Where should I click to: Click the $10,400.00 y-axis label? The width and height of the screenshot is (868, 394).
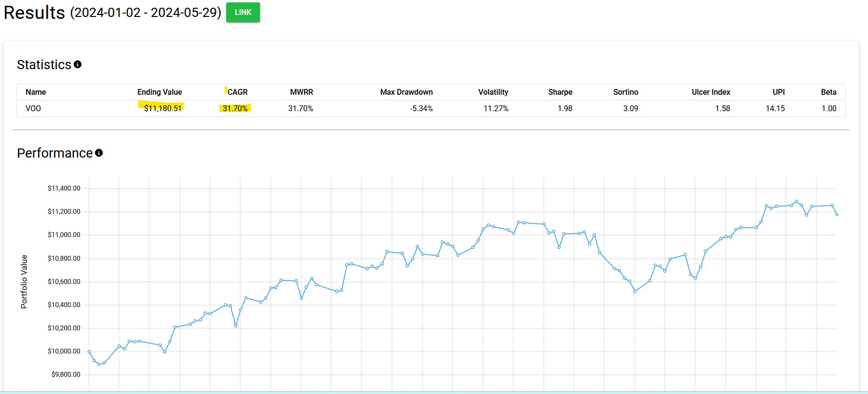pos(64,305)
